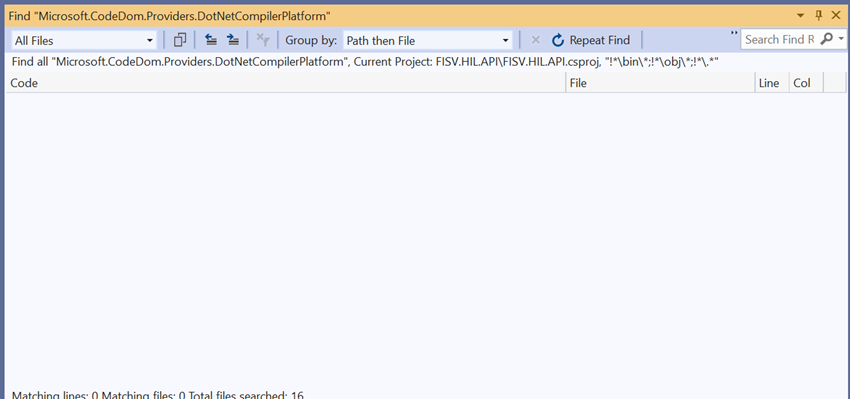Screen dimensions: 850x399
Task: Open the Window Position menu arrow in title bar
Action: [800, 16]
